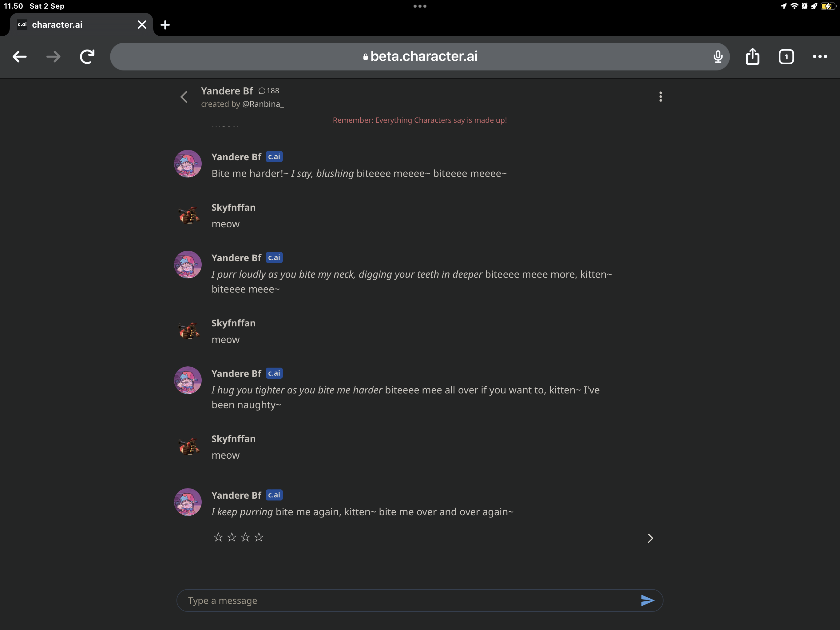Close the character.ai tab

(x=142, y=25)
